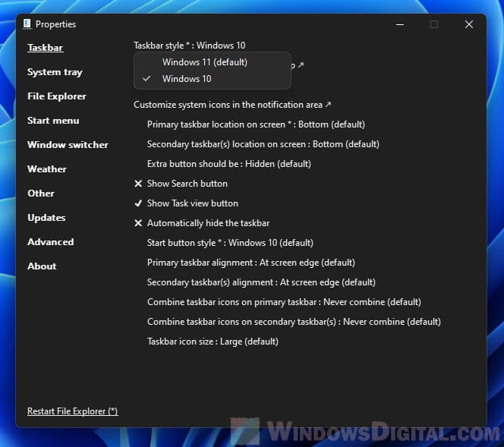Go to the Start menu section
The image size is (504, 447).
(x=53, y=121)
